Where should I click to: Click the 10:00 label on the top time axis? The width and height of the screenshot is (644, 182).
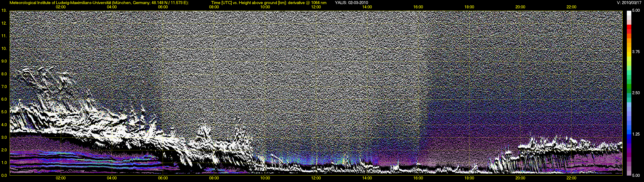(265, 7)
